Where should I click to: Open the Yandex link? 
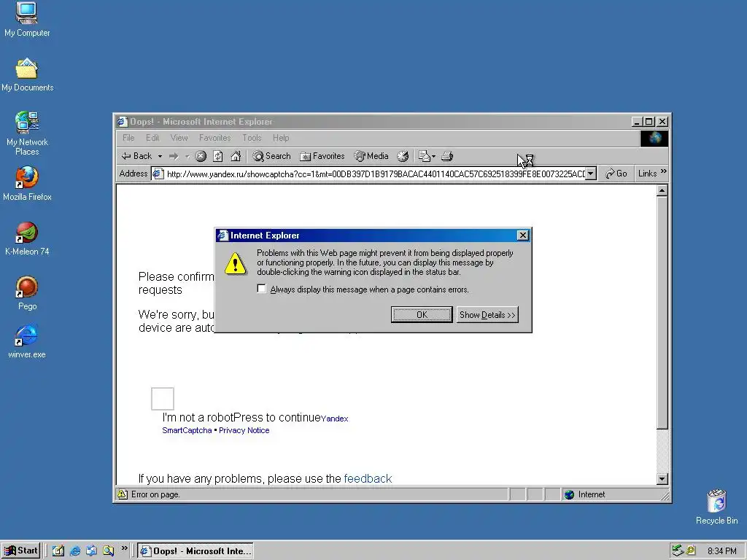334,419
